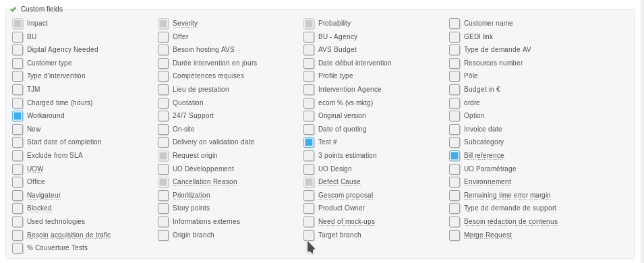The width and height of the screenshot is (644, 263).
Task: Check the Date of quoting checkbox
Action: pyautogui.click(x=309, y=129)
